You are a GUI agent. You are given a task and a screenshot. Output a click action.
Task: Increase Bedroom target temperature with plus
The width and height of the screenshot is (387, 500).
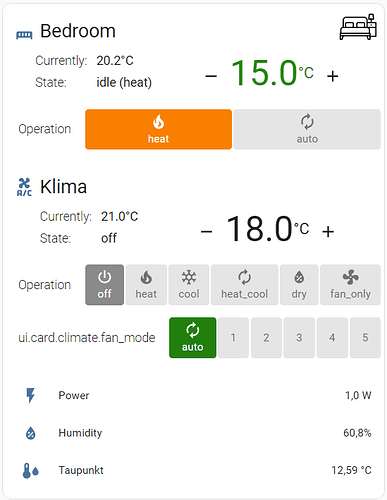click(x=333, y=76)
